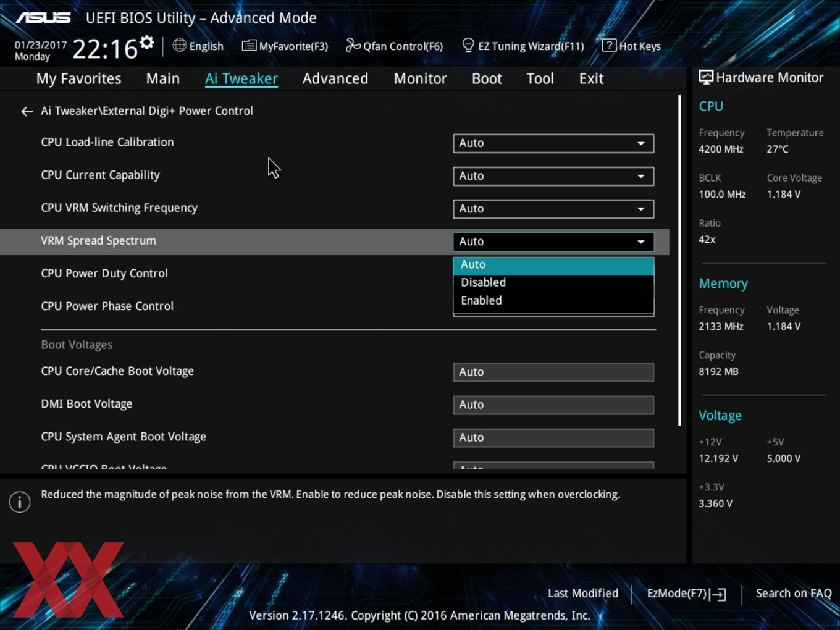Click +3.3V reading 3.360 V

tap(715, 503)
